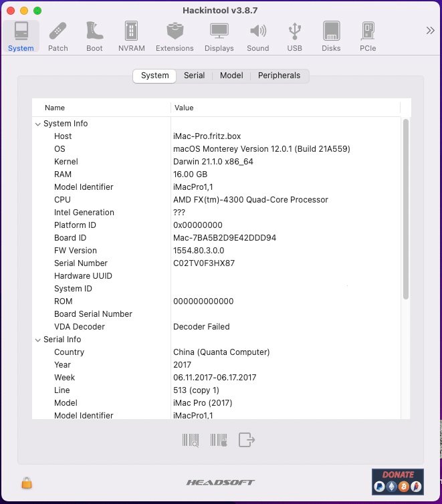
Task: Click the Headsoft logo
Action: coord(221,482)
